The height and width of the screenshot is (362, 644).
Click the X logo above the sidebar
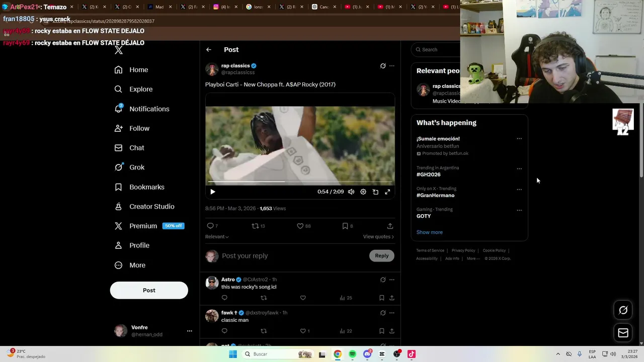(x=119, y=50)
